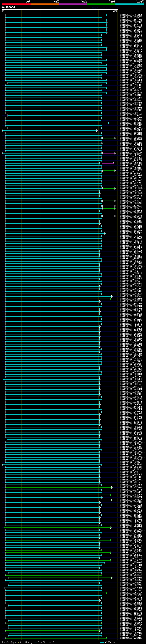Select the UniRef100_Q9FUN3 label
146x644 pixels.
131,77
